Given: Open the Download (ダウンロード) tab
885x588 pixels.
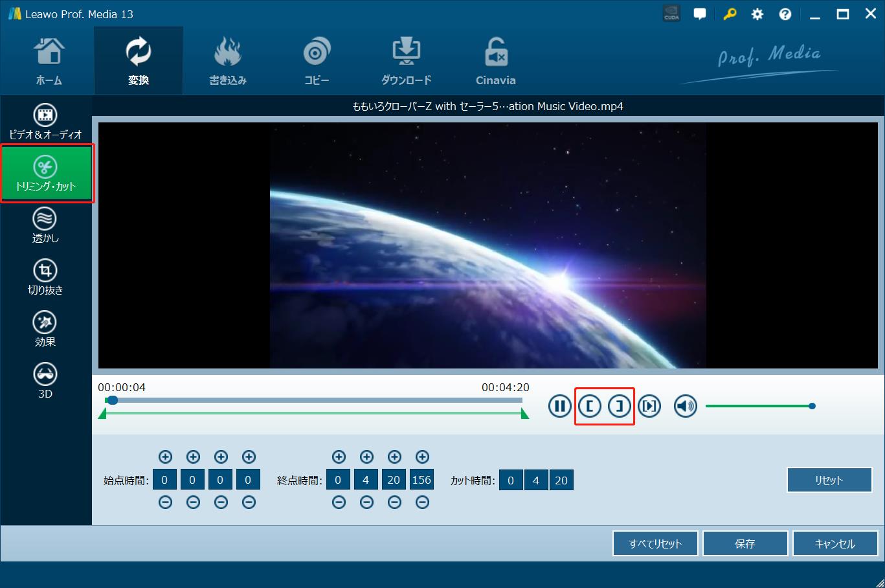Looking at the screenshot, I should click(x=406, y=62).
